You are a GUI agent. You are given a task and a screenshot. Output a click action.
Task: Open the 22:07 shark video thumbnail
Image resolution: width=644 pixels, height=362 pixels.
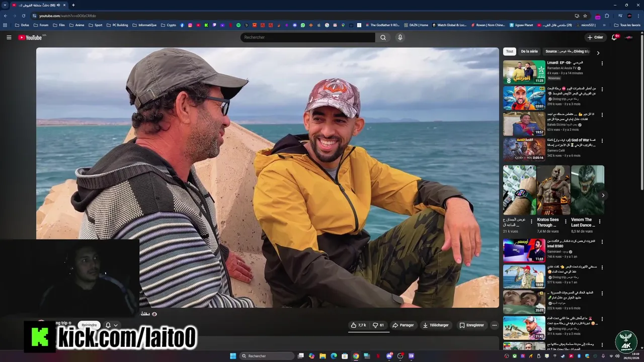524,98
